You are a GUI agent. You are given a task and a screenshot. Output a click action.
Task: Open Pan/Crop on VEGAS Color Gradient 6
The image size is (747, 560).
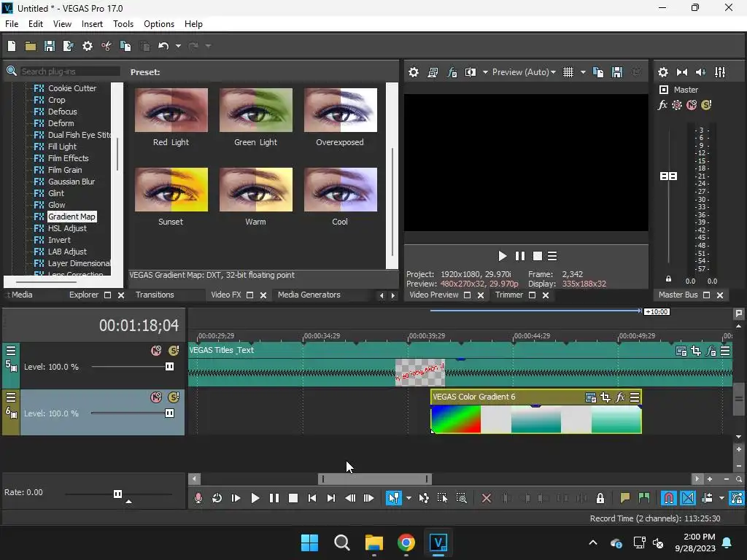point(605,397)
